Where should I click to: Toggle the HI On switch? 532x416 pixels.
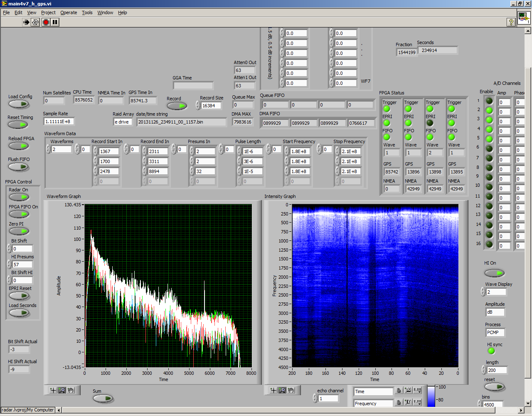(x=494, y=273)
